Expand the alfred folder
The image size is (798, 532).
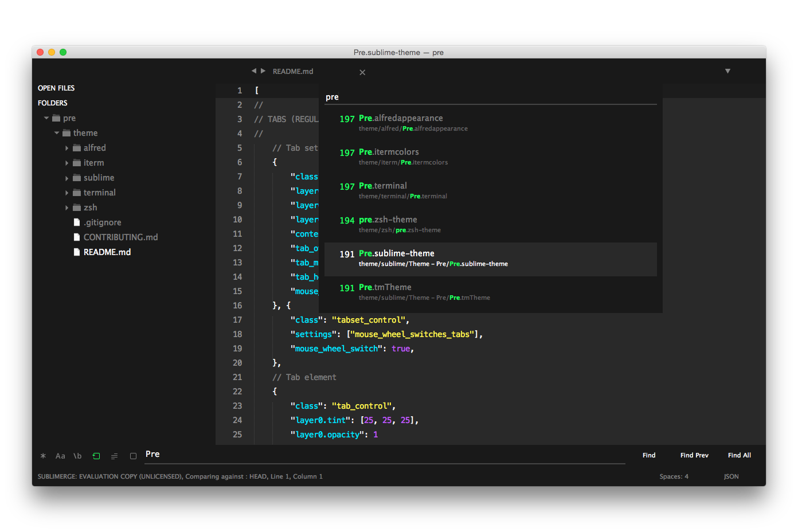click(66, 148)
